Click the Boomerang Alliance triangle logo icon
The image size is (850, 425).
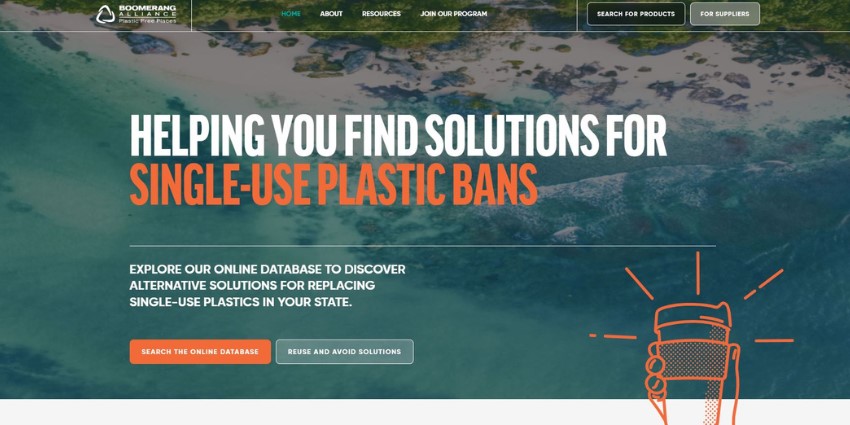tap(106, 14)
